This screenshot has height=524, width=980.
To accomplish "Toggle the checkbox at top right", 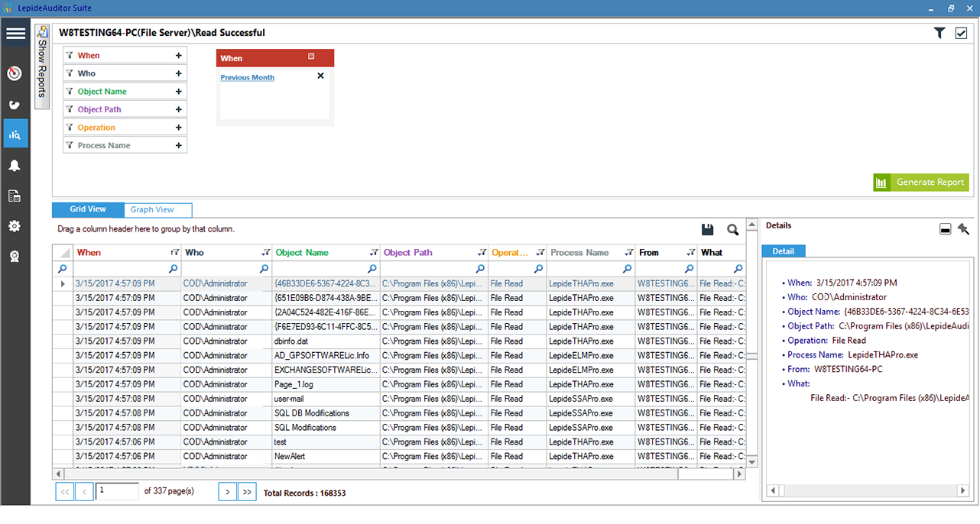I will [961, 33].
